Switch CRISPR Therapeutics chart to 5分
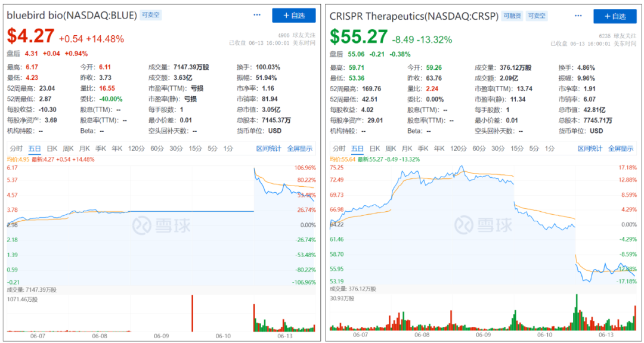 [x=534, y=149]
